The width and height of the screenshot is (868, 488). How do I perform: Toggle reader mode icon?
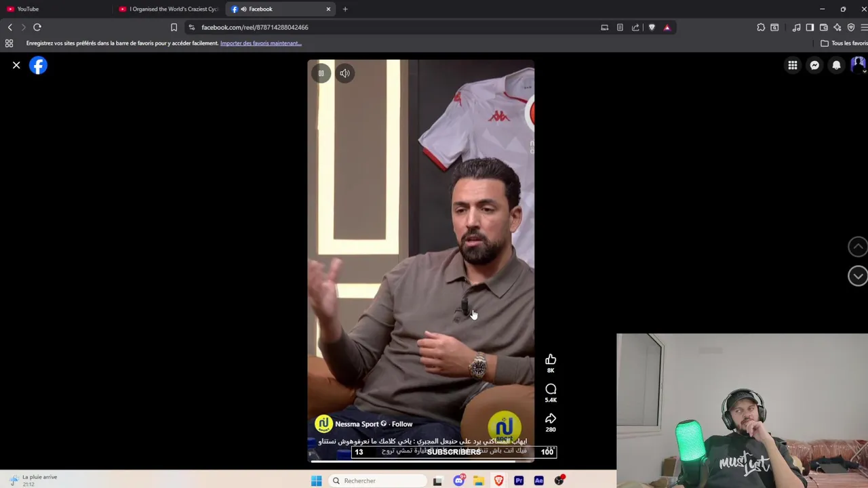click(x=620, y=27)
